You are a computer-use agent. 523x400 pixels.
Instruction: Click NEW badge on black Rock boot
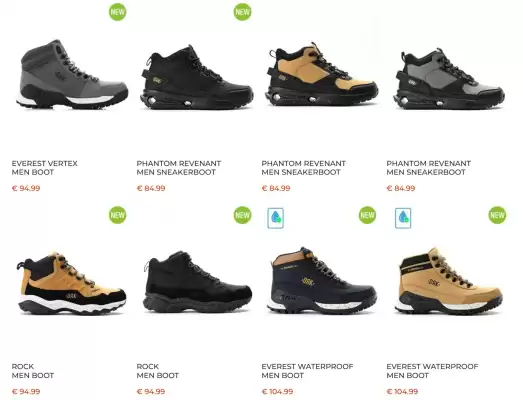point(242,215)
